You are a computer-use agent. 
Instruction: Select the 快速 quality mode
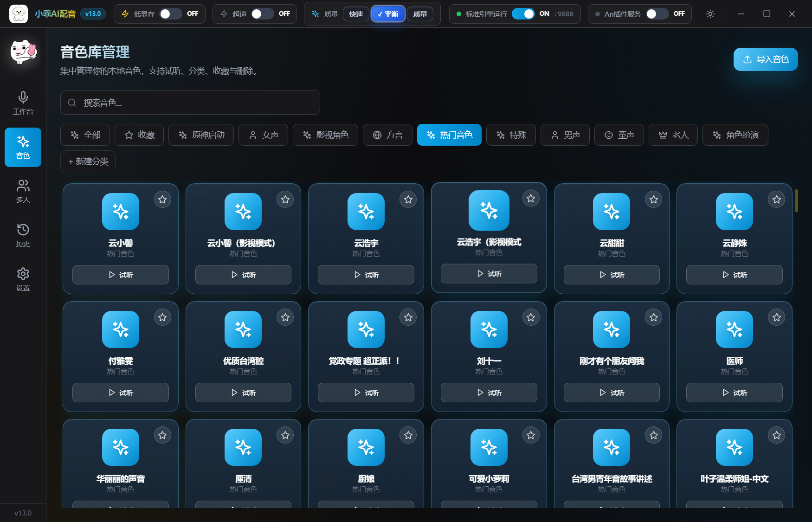click(356, 14)
